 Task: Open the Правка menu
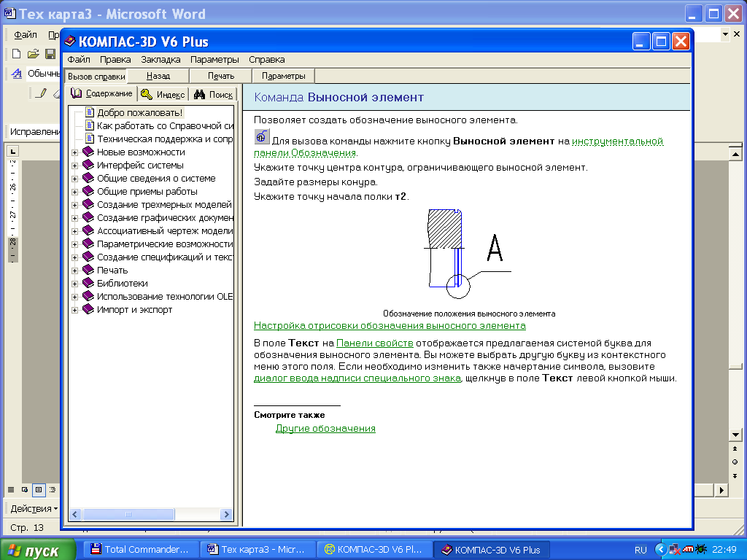click(x=115, y=60)
